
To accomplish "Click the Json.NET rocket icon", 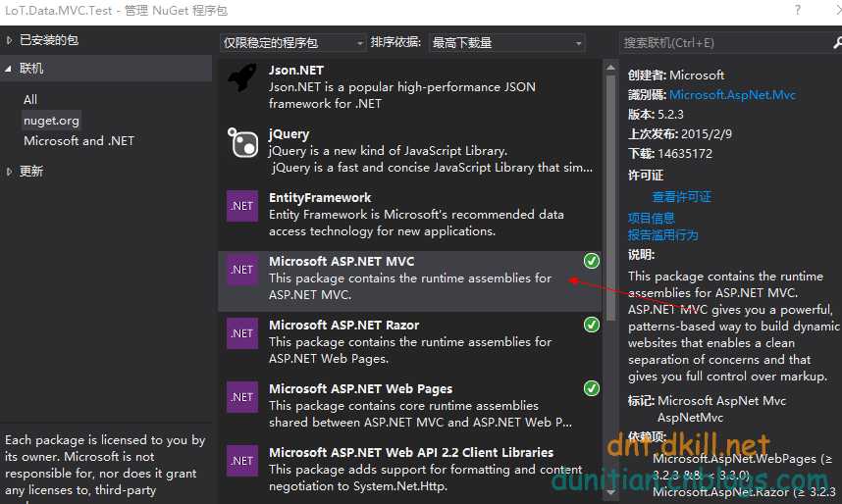I will (242, 77).
